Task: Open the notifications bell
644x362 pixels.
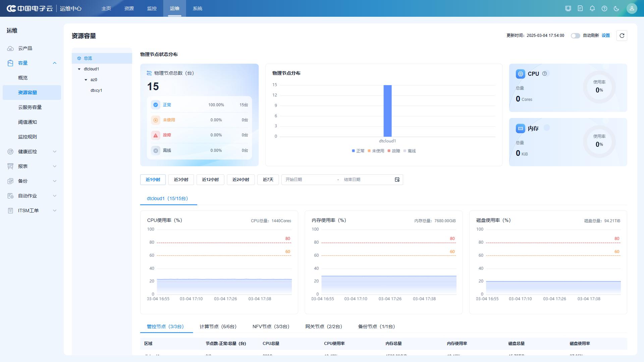Action: (x=592, y=8)
